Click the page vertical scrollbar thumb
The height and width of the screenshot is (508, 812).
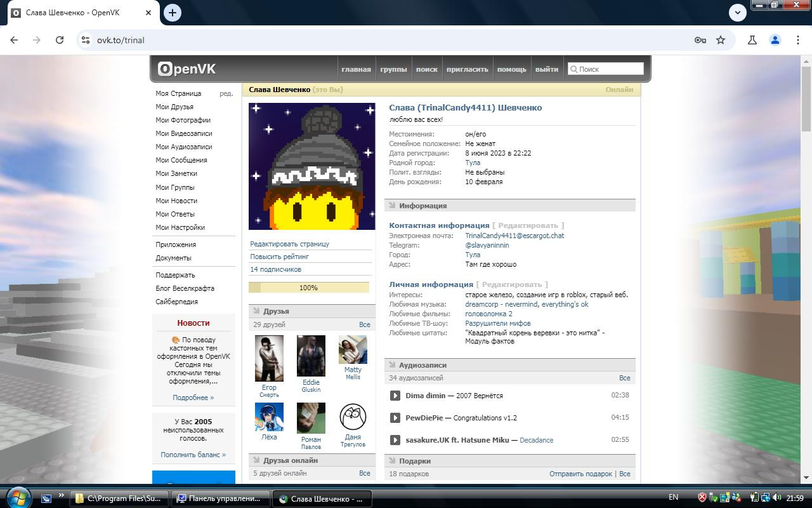point(806,98)
